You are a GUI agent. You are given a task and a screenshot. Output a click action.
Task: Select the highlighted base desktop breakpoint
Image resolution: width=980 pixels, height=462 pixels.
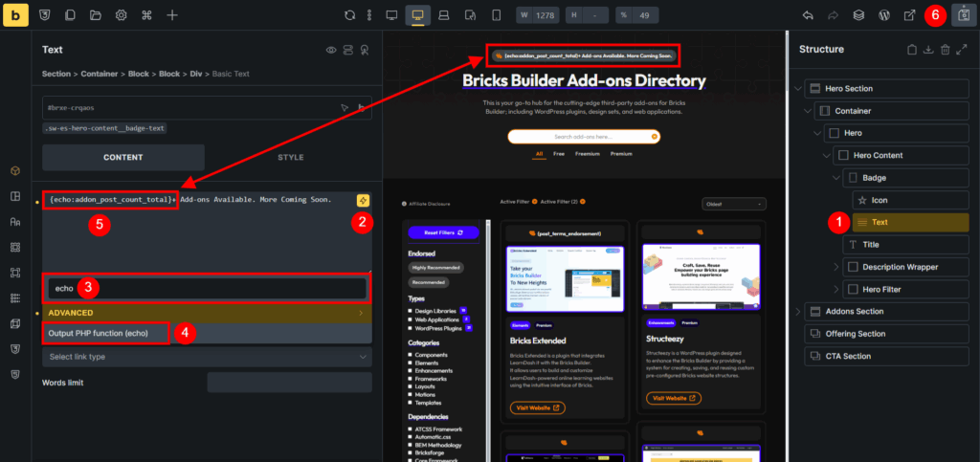click(x=417, y=15)
